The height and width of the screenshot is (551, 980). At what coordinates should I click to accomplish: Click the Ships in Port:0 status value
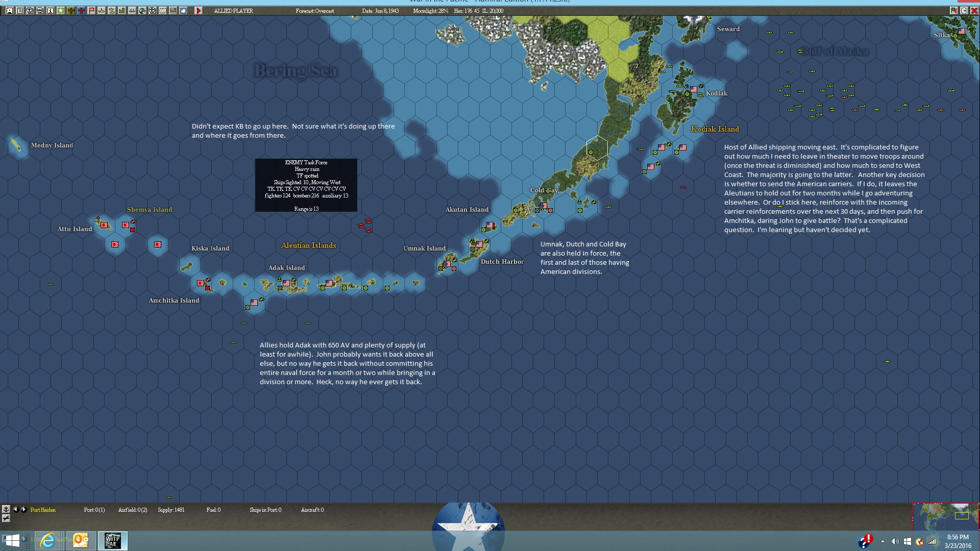click(265, 510)
